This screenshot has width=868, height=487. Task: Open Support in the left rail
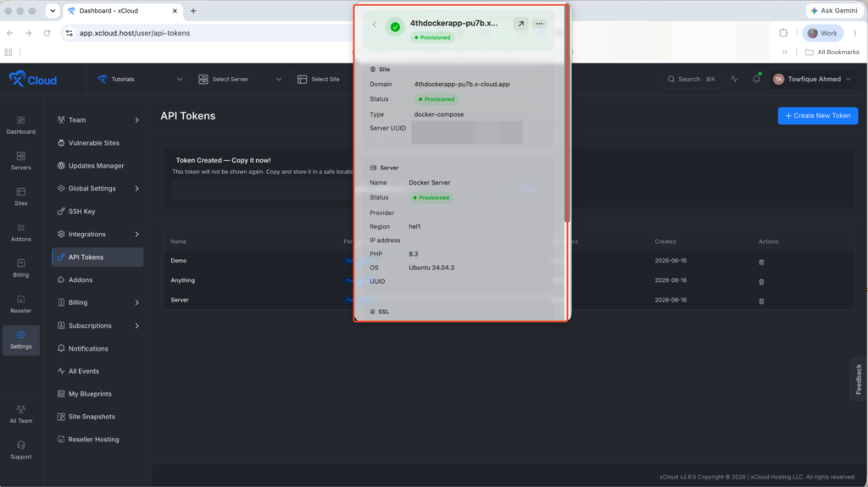[21, 451]
